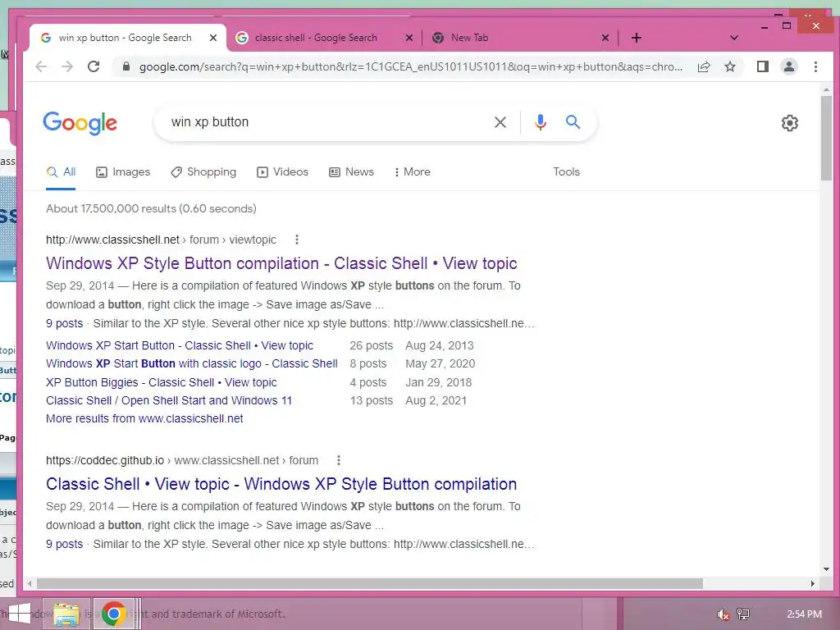Open the Chrome three-dot menu

click(x=815, y=66)
